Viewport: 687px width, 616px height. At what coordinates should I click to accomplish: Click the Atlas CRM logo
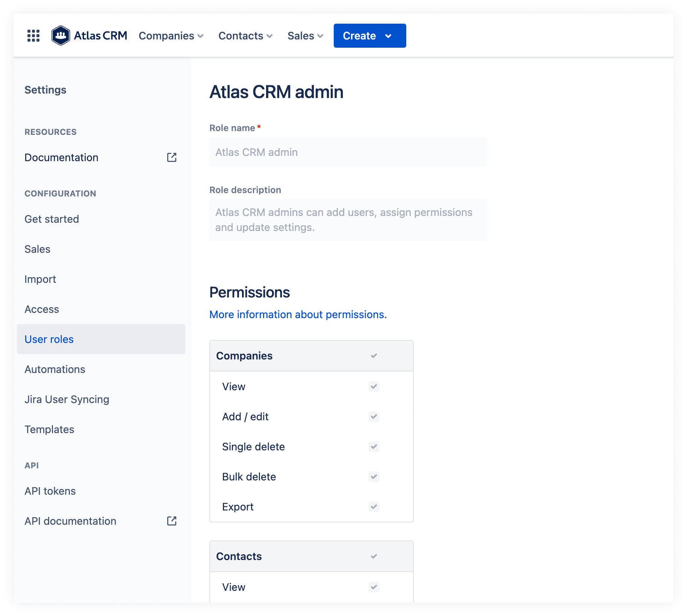[89, 36]
